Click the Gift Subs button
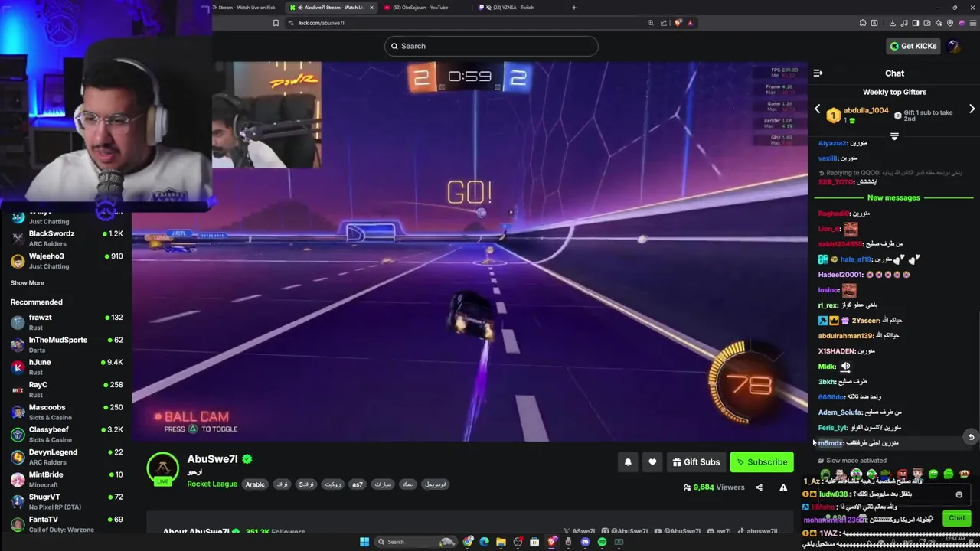This screenshot has width=980, height=551. (696, 462)
